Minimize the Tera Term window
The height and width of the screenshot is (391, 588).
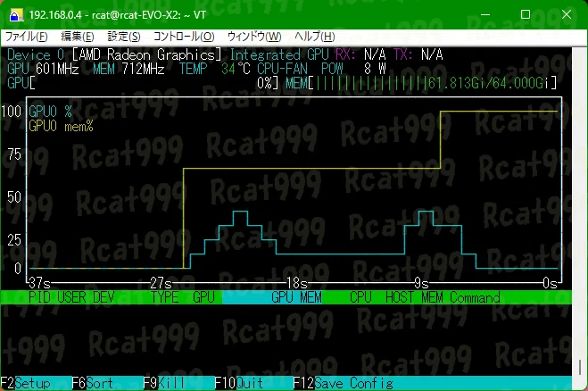[x=485, y=14]
